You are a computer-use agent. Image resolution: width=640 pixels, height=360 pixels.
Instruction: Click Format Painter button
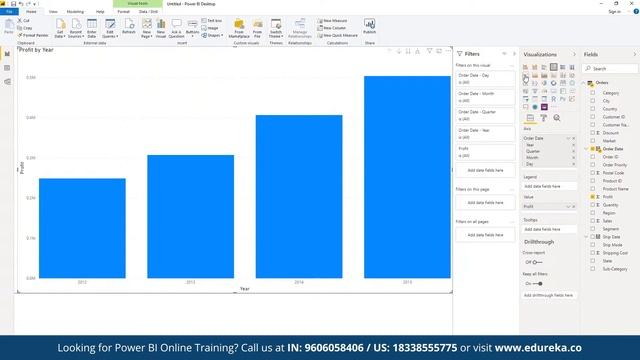(x=33, y=36)
